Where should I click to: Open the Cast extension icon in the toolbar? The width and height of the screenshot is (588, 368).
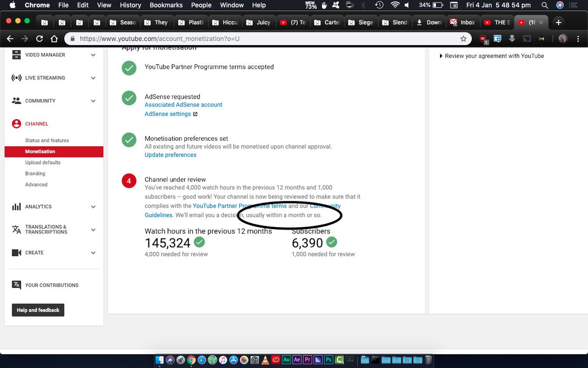(527, 39)
